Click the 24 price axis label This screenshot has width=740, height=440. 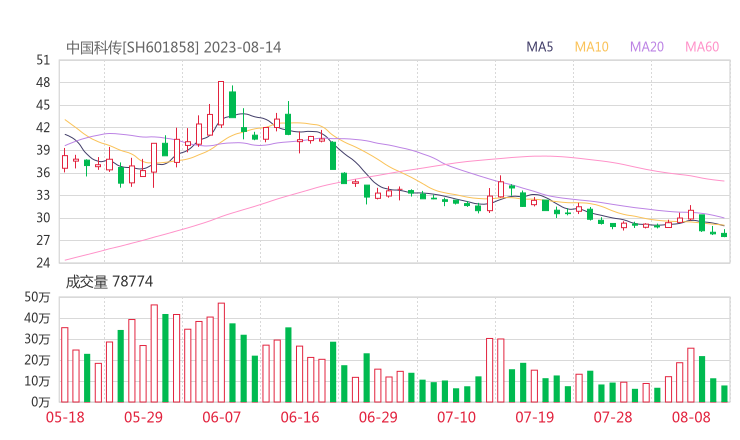pos(42,263)
